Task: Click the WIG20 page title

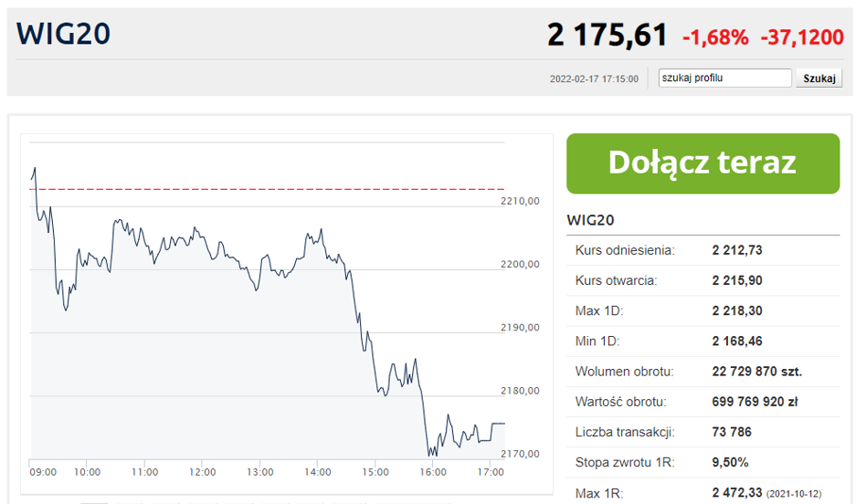Action: (64, 34)
